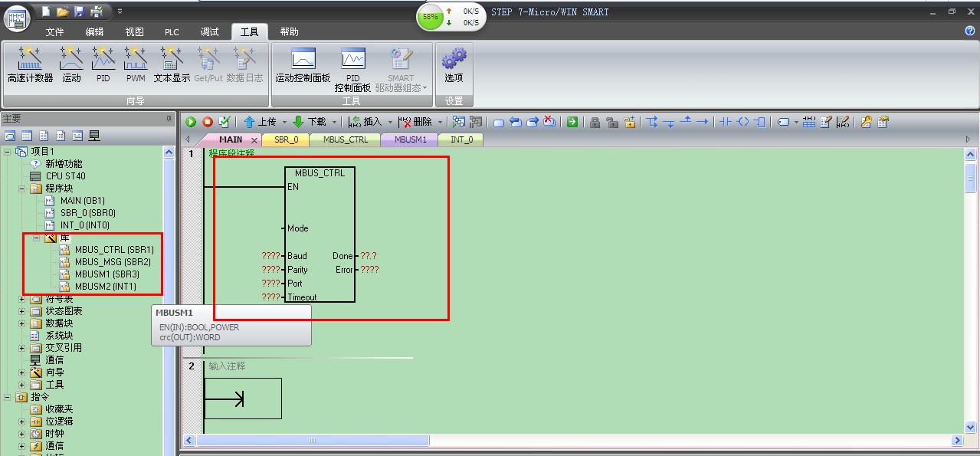Screen dimensions: 980x456
Task: Click the Help question mark icon
Action: coord(969,31)
